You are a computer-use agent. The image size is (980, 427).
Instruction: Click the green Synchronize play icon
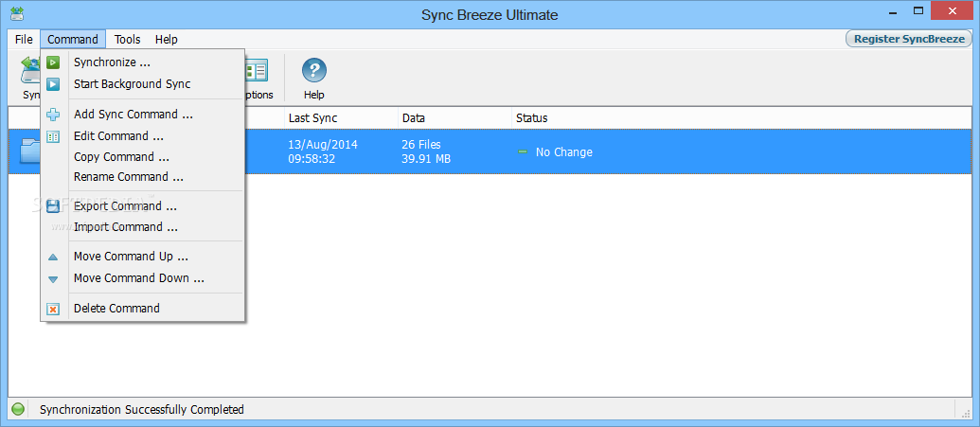pos(53,62)
